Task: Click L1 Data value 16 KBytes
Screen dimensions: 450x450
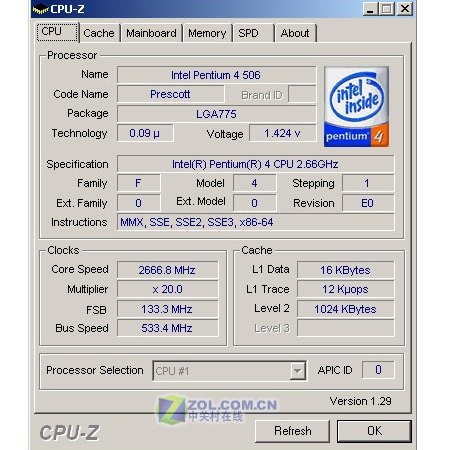Action: pos(345,270)
